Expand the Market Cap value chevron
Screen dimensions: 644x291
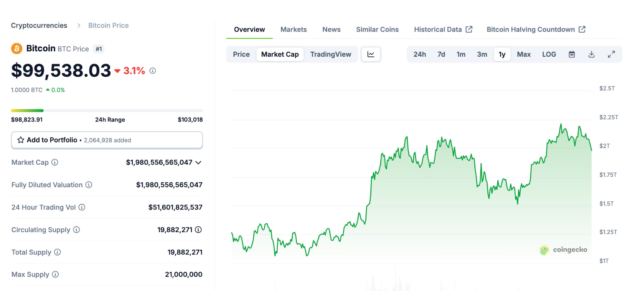(x=198, y=162)
